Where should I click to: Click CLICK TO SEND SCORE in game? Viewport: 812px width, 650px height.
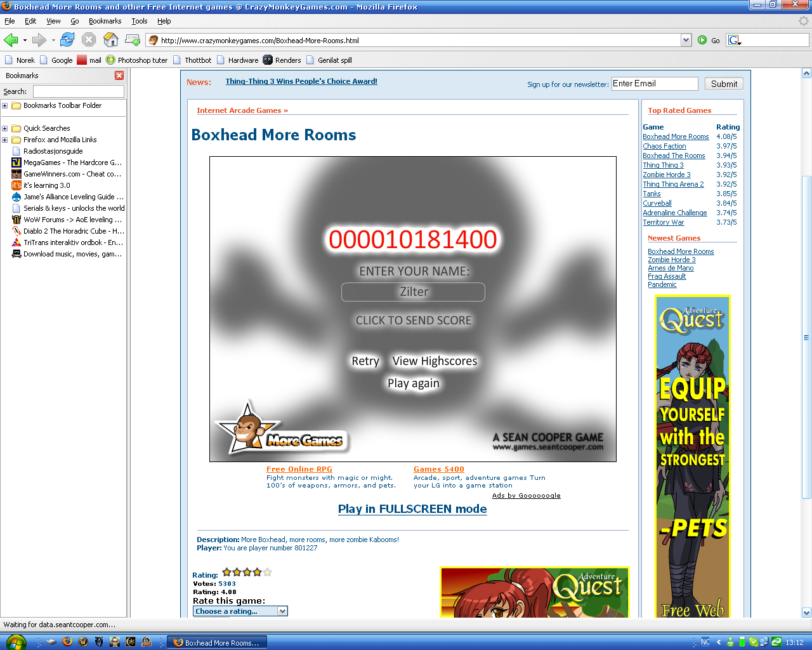pos(414,321)
